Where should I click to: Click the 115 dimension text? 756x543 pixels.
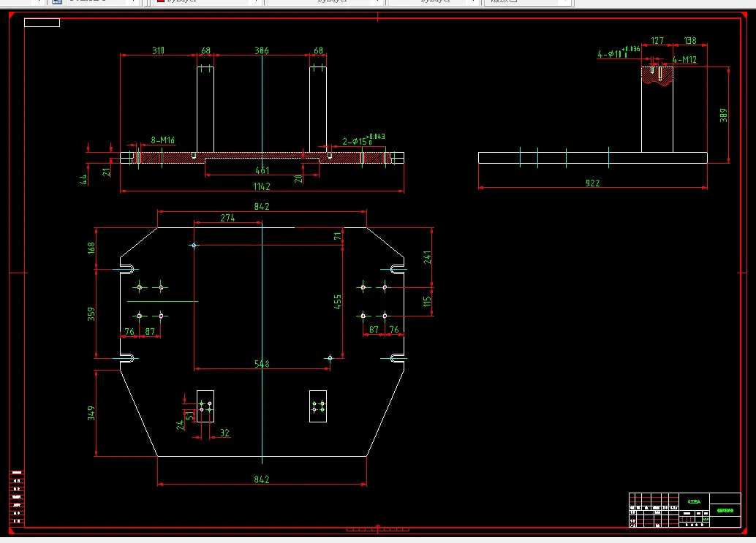tap(427, 302)
